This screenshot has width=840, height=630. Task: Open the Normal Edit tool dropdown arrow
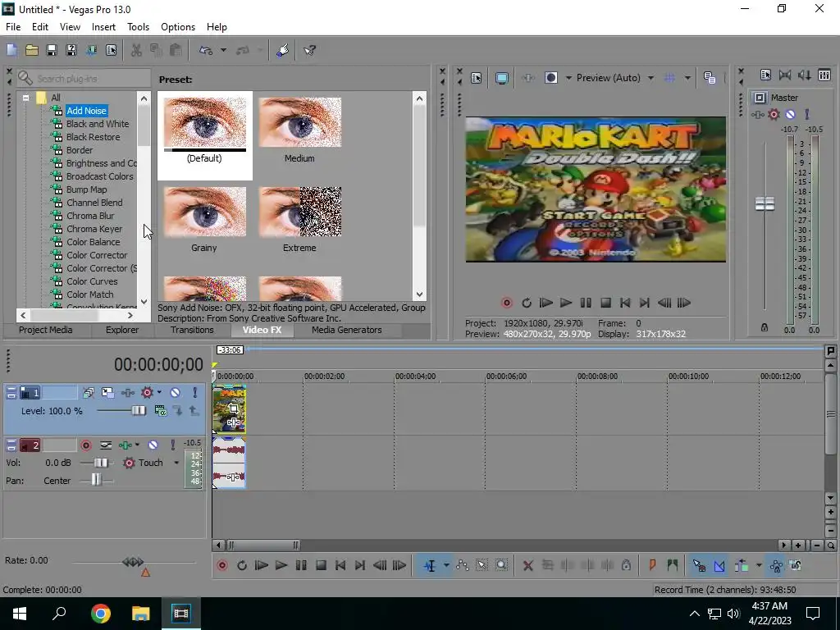446,565
